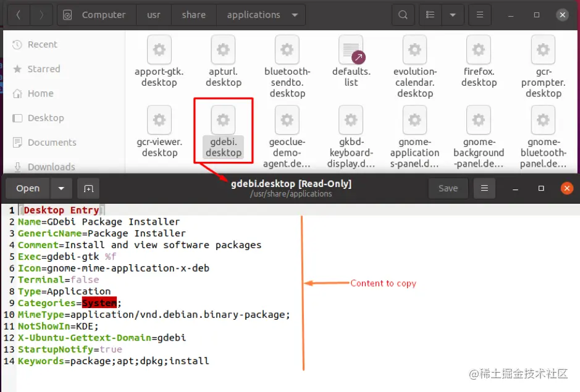Select the evolution-calendar.desktop file icon
Image resolution: width=580 pixels, height=392 pixels.
tap(414, 49)
